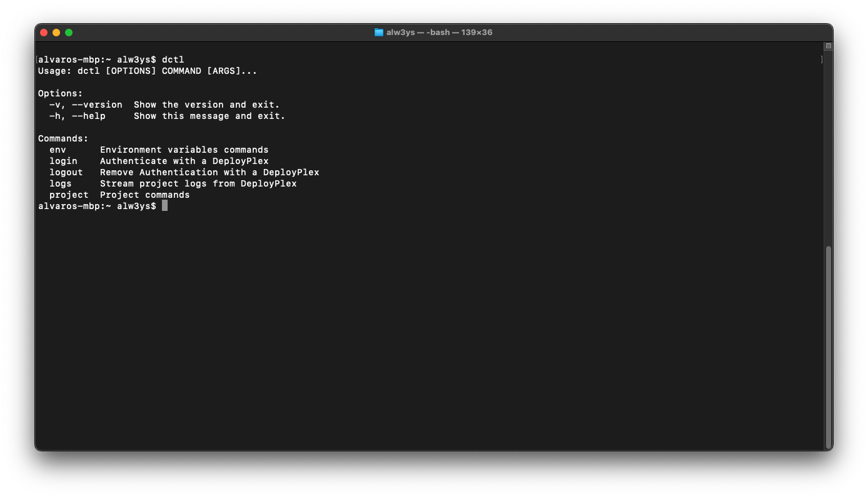
Task: Click the 'project' command row
Action: click(x=119, y=195)
